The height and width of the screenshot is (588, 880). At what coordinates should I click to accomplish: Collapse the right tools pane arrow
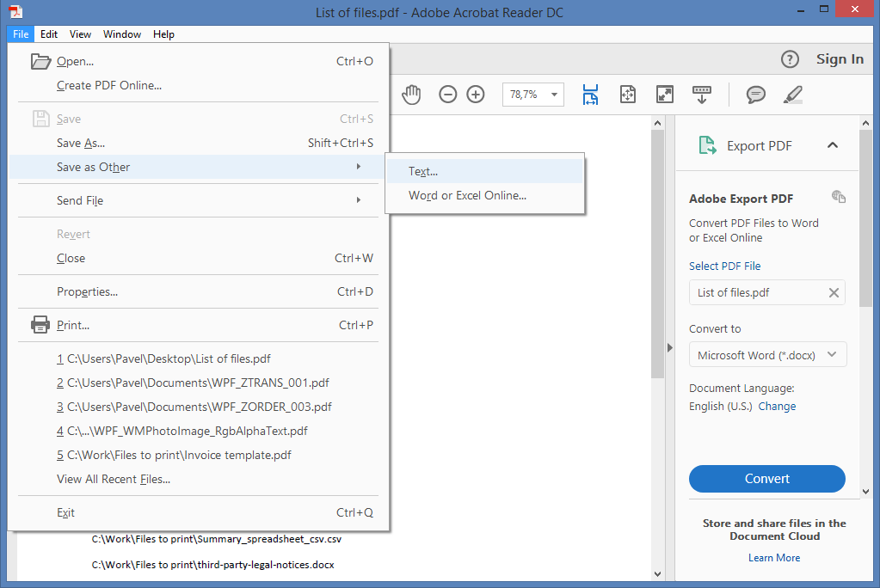pos(669,347)
